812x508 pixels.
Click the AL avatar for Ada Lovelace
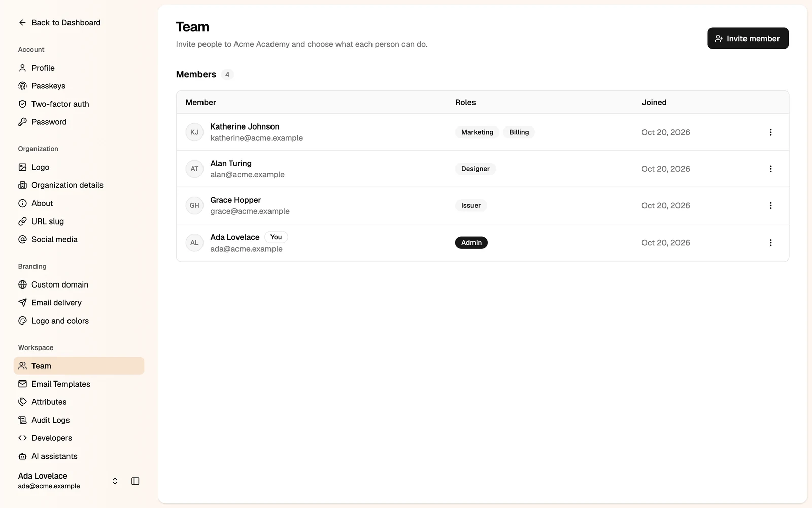pyautogui.click(x=194, y=243)
